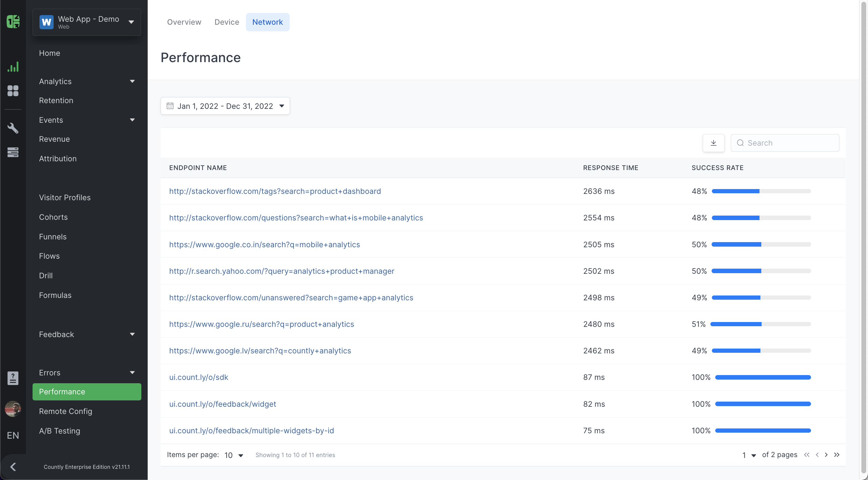
Task: Open yahoo analytics+product+manager endpoint
Action: (x=282, y=271)
